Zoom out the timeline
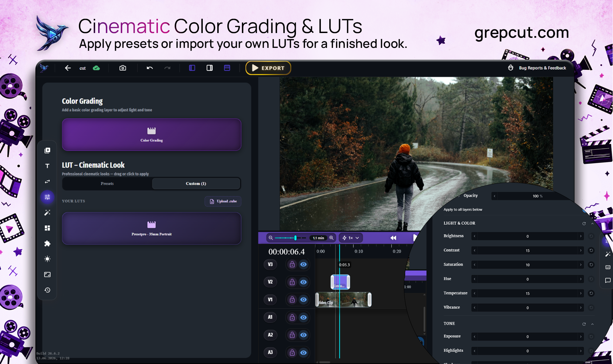Viewport: 613px width, 364px height. 271,238
